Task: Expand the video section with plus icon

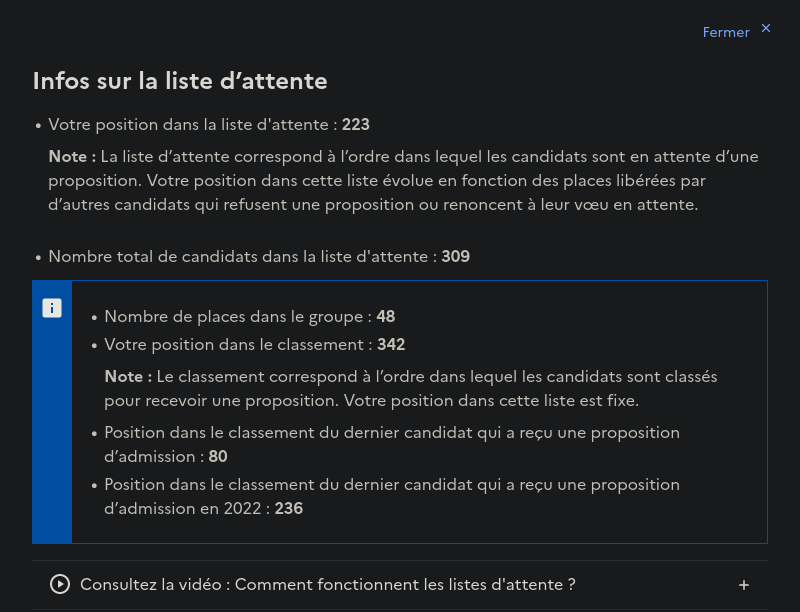Action: click(743, 585)
